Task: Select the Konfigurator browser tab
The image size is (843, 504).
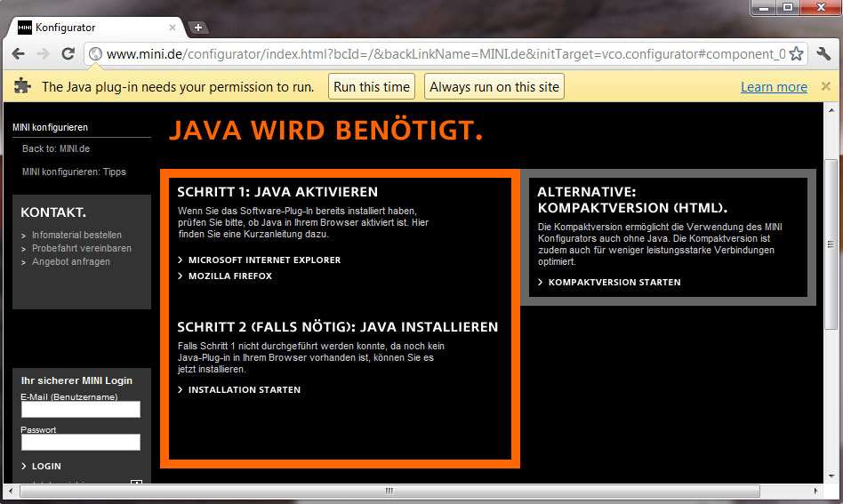Action: pos(98,28)
